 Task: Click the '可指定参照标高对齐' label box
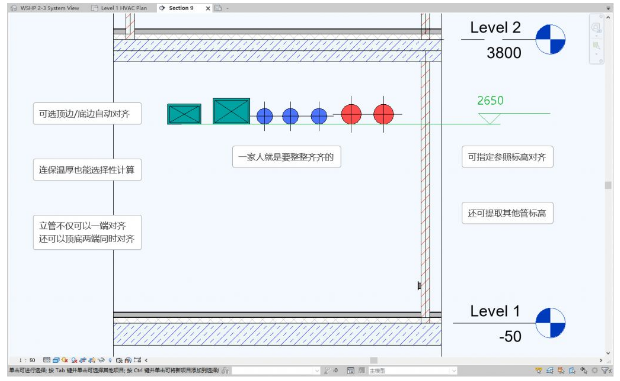click(507, 157)
